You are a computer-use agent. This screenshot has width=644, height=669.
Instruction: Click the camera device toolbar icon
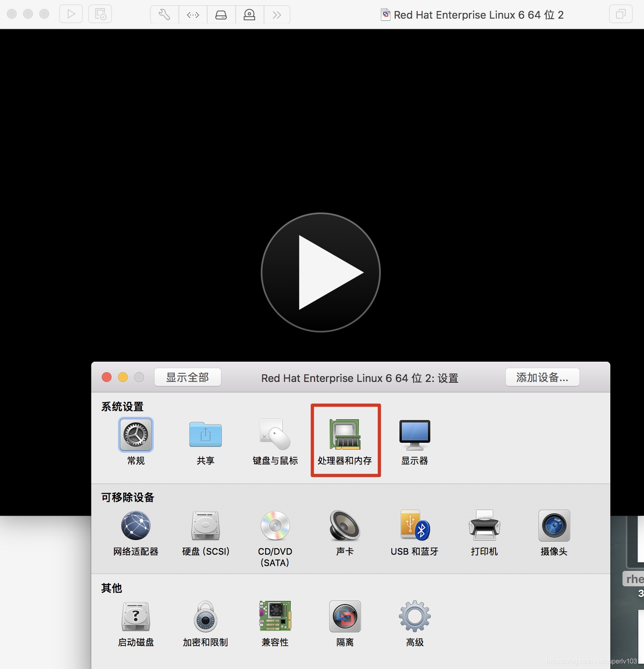(x=249, y=15)
